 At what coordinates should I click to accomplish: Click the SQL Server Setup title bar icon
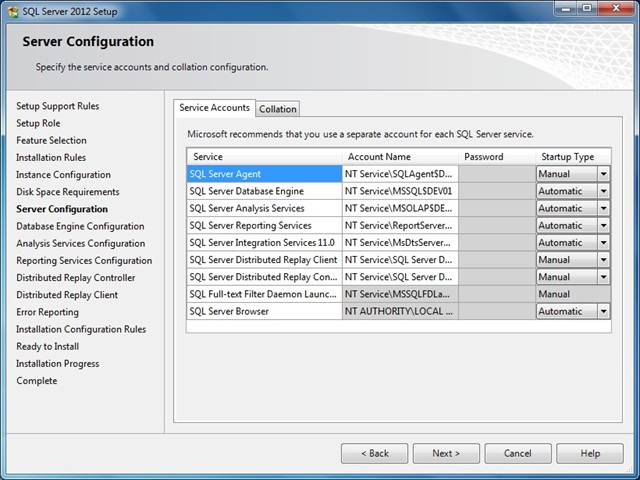pos(13,11)
